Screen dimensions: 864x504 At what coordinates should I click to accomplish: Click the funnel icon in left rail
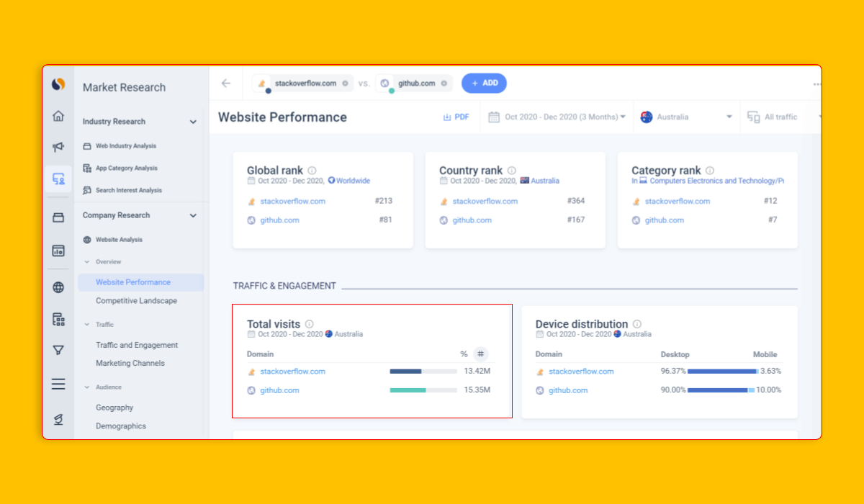point(58,350)
